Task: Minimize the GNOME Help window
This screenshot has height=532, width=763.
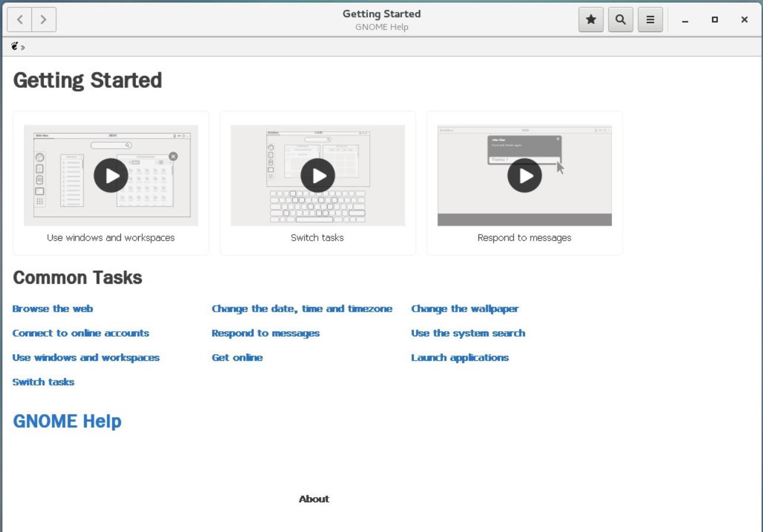Action: click(685, 20)
